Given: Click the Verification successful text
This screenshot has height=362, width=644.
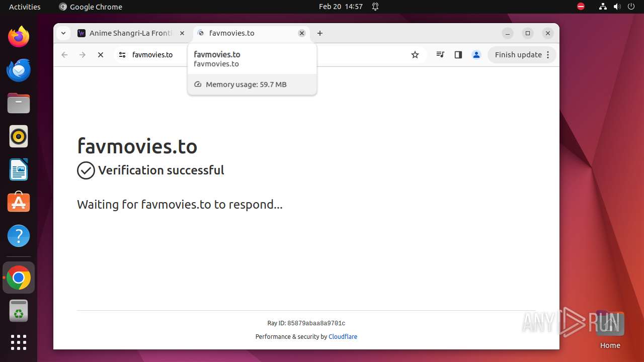Looking at the screenshot, I should tap(161, 170).
